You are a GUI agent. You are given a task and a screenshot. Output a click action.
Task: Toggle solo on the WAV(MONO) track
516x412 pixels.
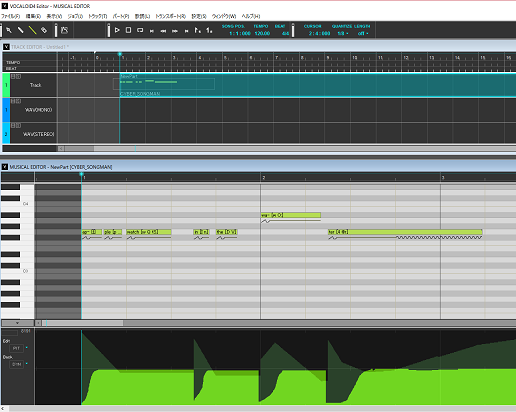18,101
